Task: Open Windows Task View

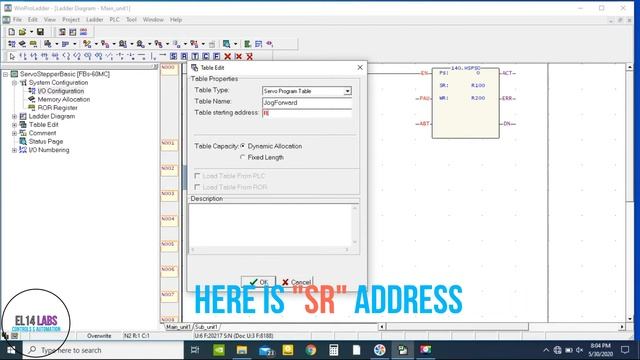Action: coord(195,350)
